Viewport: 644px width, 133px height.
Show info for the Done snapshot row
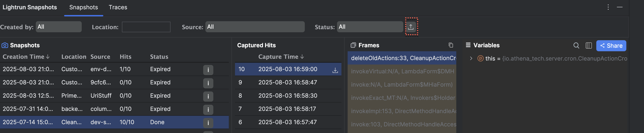208,123
